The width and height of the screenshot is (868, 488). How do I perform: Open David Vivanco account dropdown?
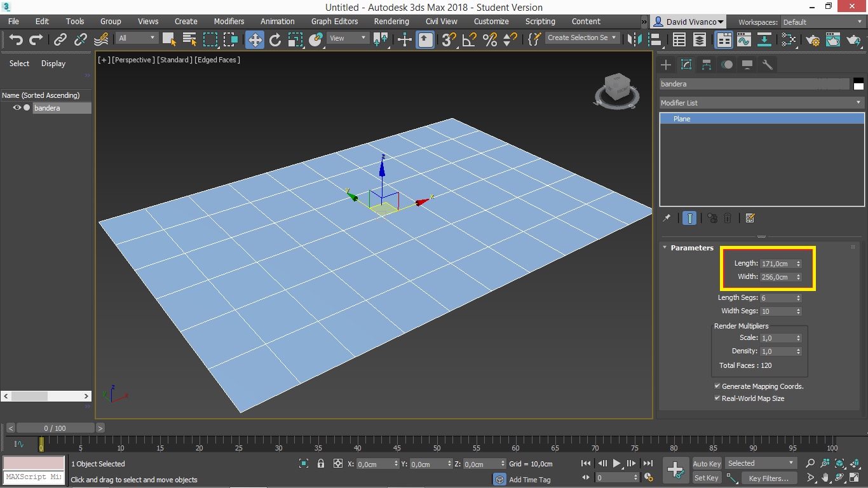[689, 22]
